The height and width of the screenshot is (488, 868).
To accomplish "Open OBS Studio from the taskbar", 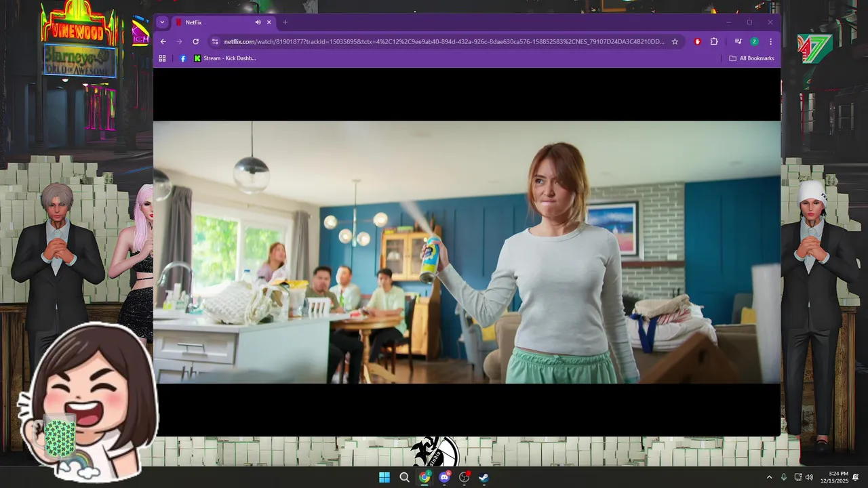I will click(x=465, y=477).
